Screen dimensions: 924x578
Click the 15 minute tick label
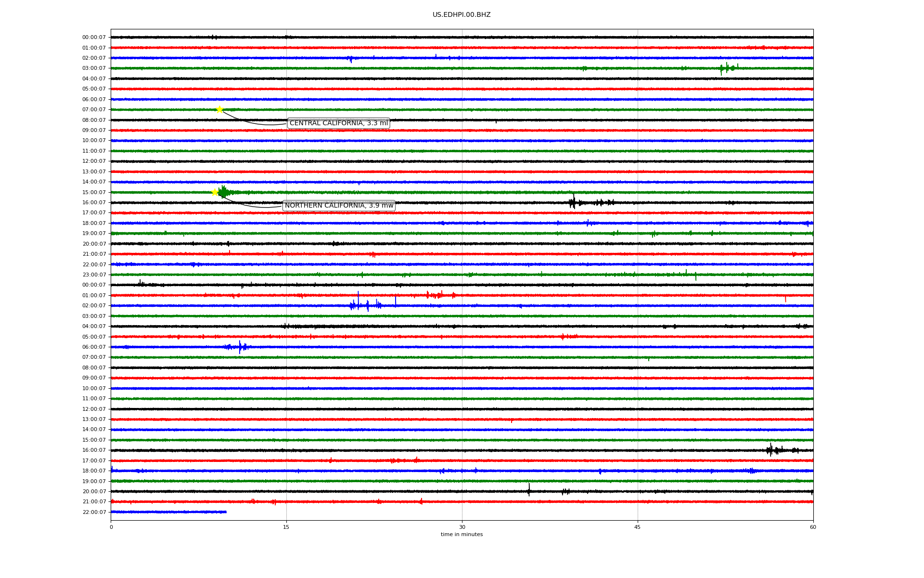click(x=286, y=527)
